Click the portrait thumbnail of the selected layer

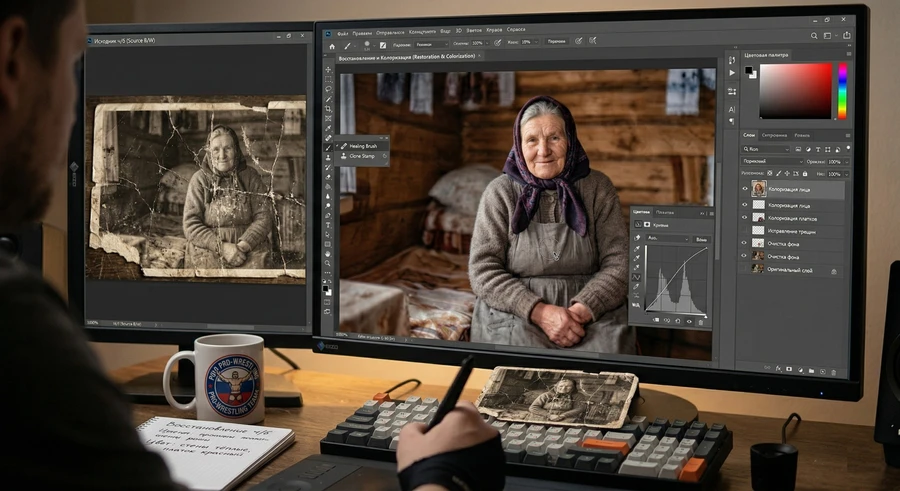coord(759,188)
